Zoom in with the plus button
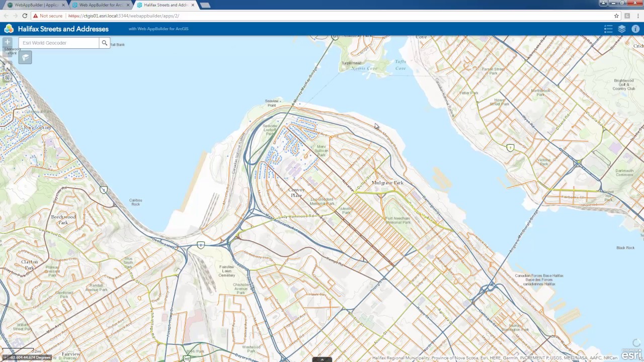This screenshot has height=362, width=644. click(8, 42)
